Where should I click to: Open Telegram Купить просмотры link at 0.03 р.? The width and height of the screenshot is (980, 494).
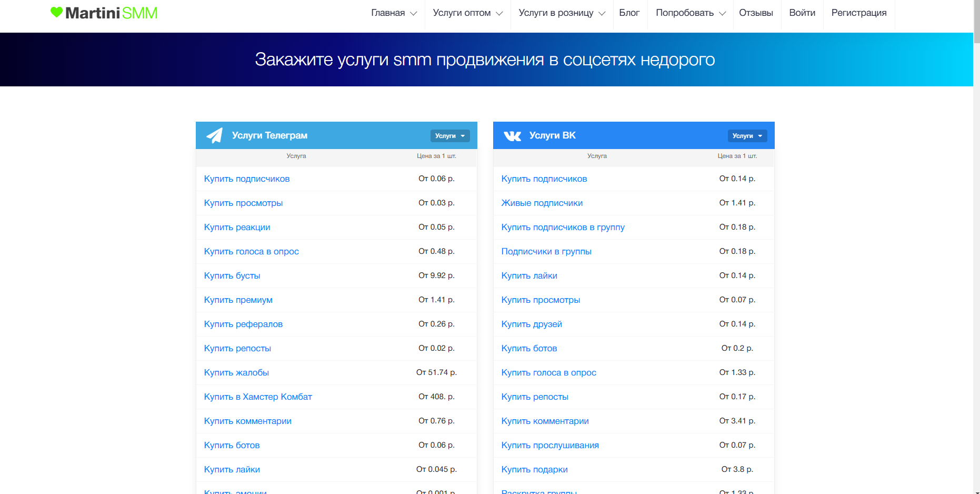(243, 203)
